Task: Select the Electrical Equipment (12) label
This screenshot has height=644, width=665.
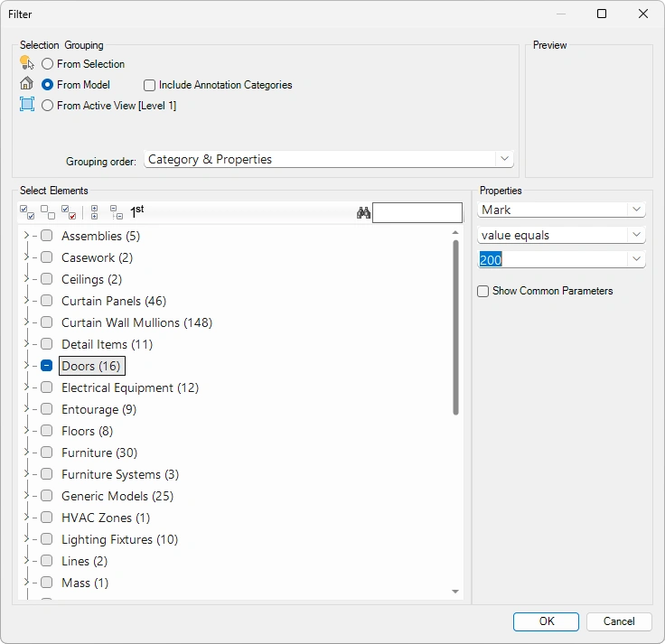Action: coord(130,387)
